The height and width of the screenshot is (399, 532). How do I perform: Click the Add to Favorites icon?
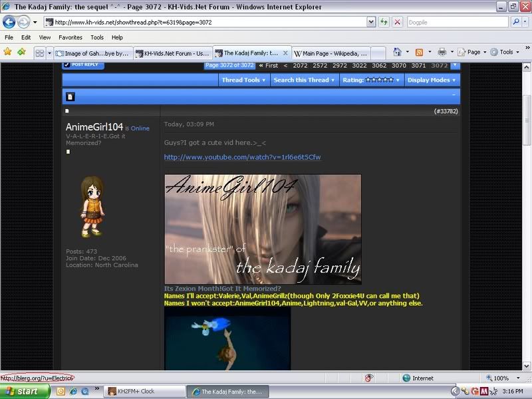21,52
